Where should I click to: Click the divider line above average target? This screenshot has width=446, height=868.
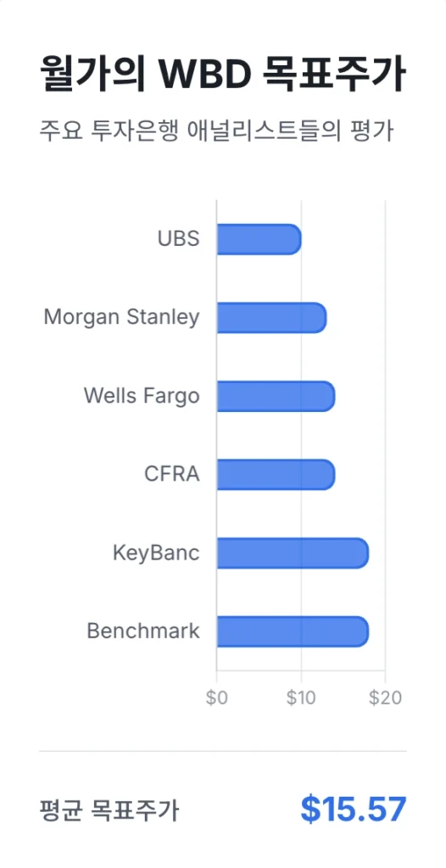pyautogui.click(x=223, y=751)
